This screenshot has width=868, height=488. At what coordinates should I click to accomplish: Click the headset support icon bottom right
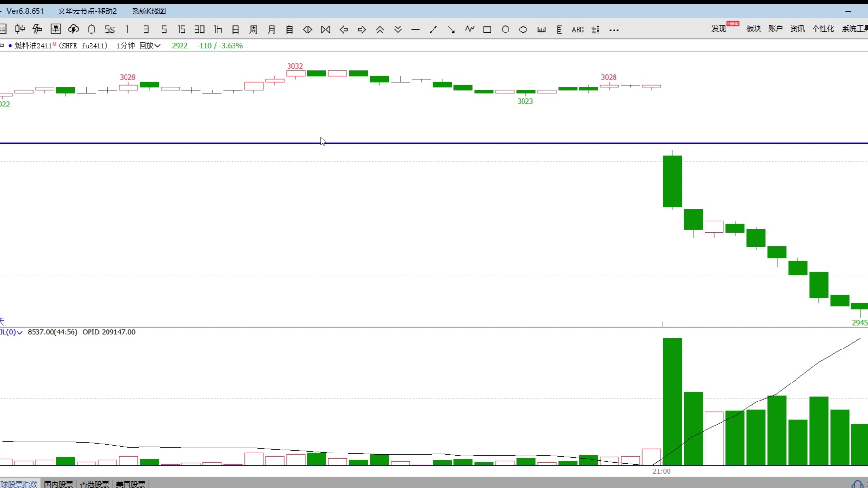(858, 484)
